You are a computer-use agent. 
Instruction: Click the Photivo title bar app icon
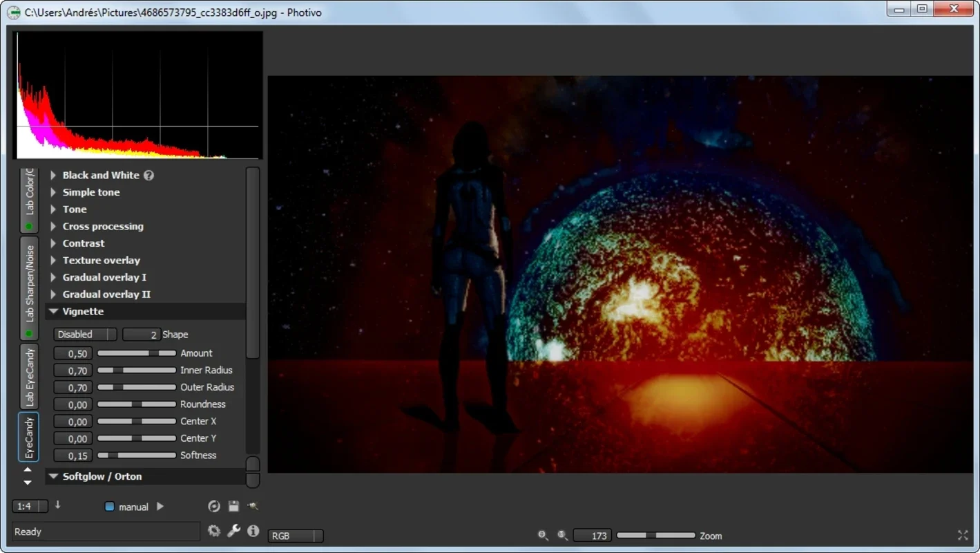click(13, 12)
